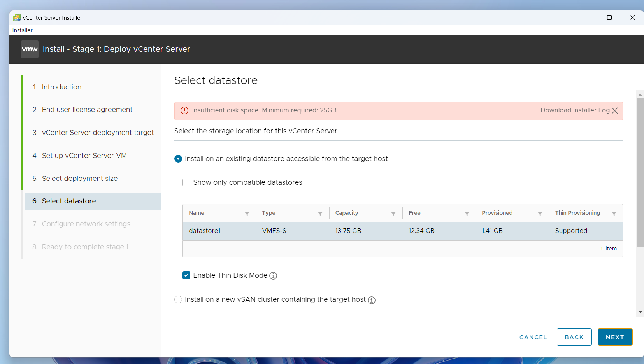Click the Download Installer Log link
Viewport: 644px width, 364px height.
575,110
